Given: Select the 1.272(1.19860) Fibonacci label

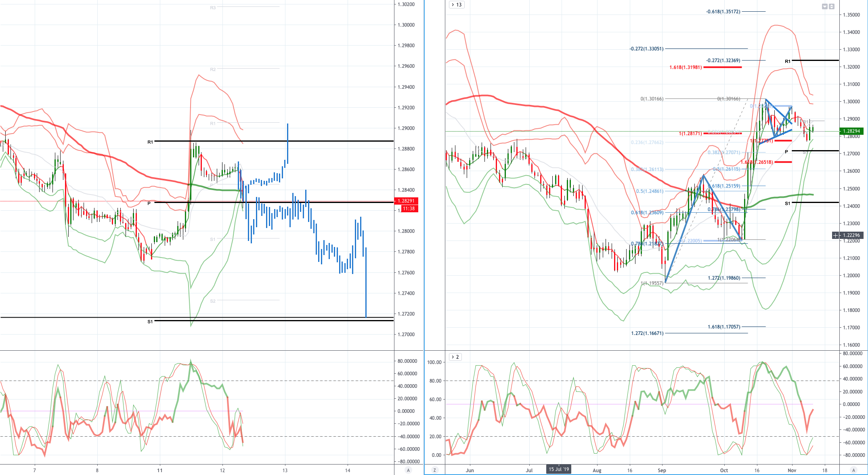Looking at the screenshot, I should coord(724,278).
